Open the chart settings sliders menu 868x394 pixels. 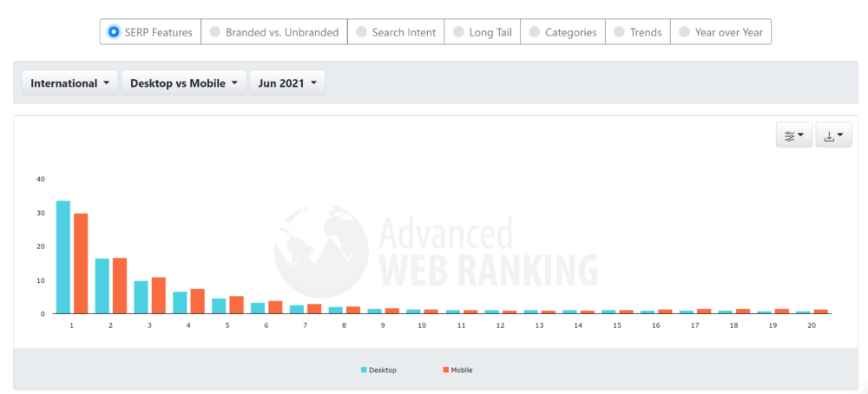(794, 135)
